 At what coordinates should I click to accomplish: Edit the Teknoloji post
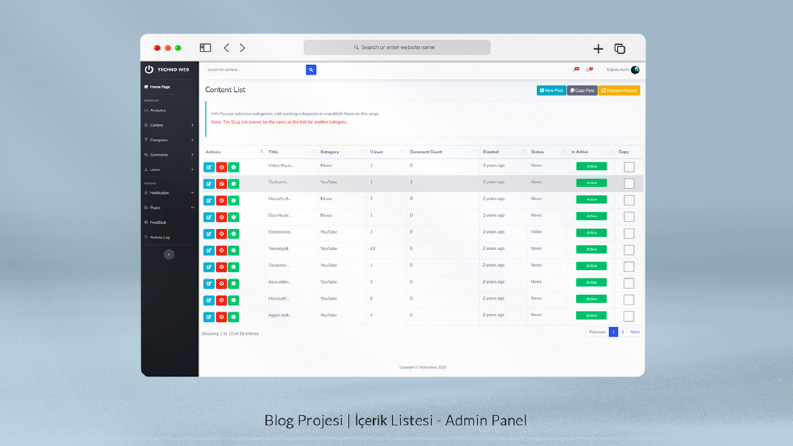tap(209, 250)
